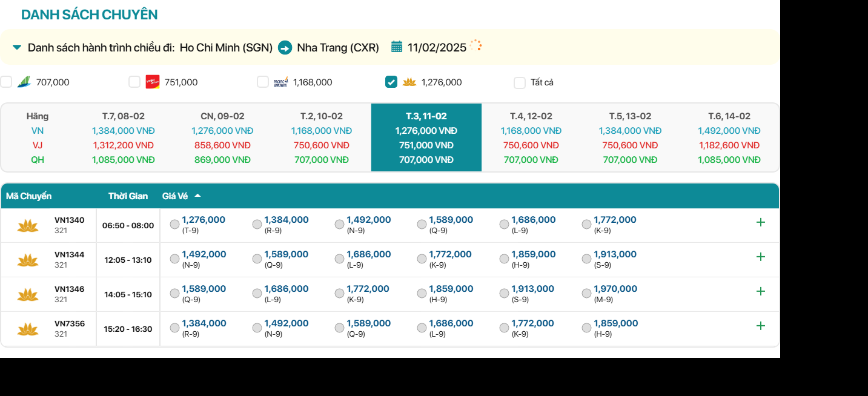Image resolution: width=868 pixels, height=396 pixels.
Task: Tick the 'Tất cả' checkbox
Action: coord(520,82)
